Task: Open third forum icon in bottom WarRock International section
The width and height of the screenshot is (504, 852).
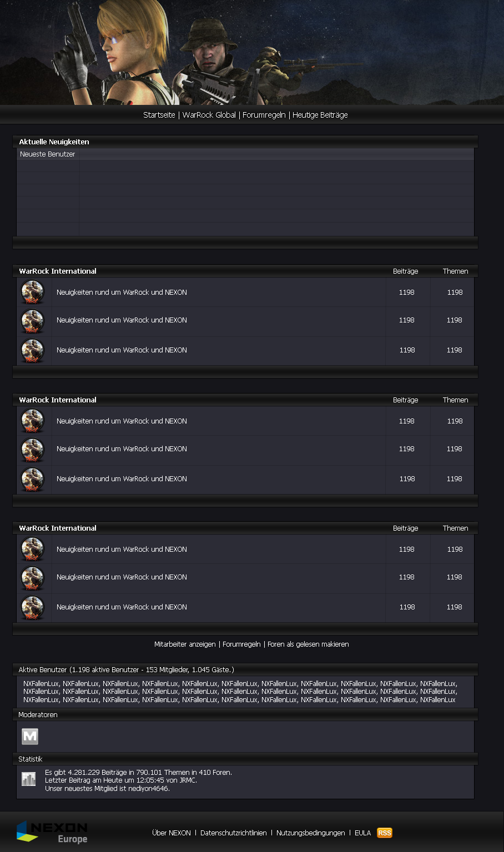Action: 32,608
